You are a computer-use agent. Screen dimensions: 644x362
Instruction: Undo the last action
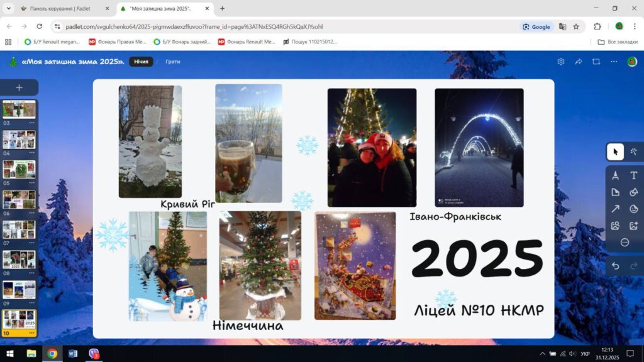point(615,266)
